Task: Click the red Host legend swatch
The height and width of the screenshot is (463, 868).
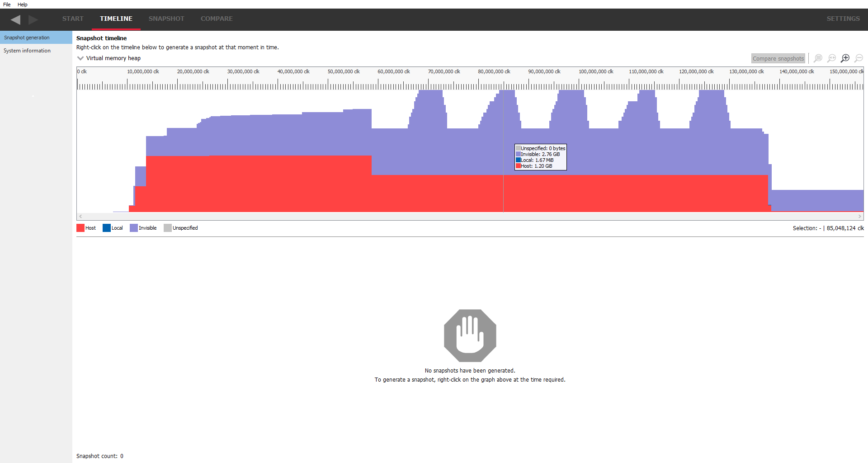Action: [80, 228]
